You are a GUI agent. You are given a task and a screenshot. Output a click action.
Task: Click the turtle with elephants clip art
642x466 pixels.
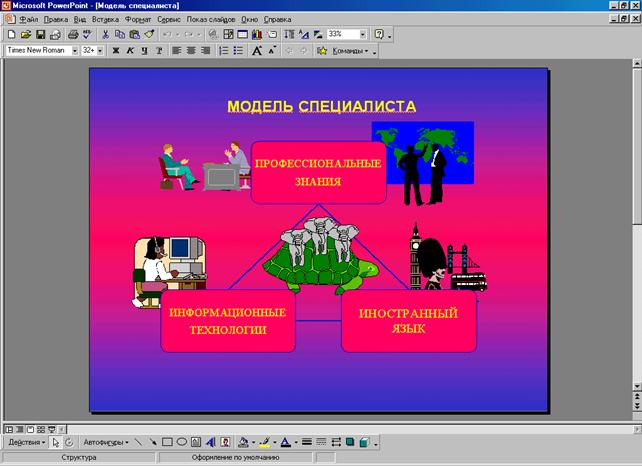(x=320, y=256)
